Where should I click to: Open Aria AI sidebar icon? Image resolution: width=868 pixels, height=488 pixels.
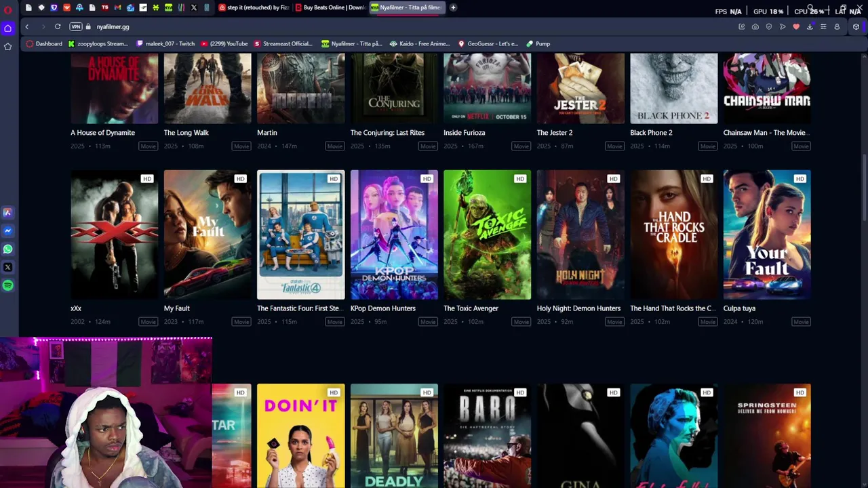[8, 213]
